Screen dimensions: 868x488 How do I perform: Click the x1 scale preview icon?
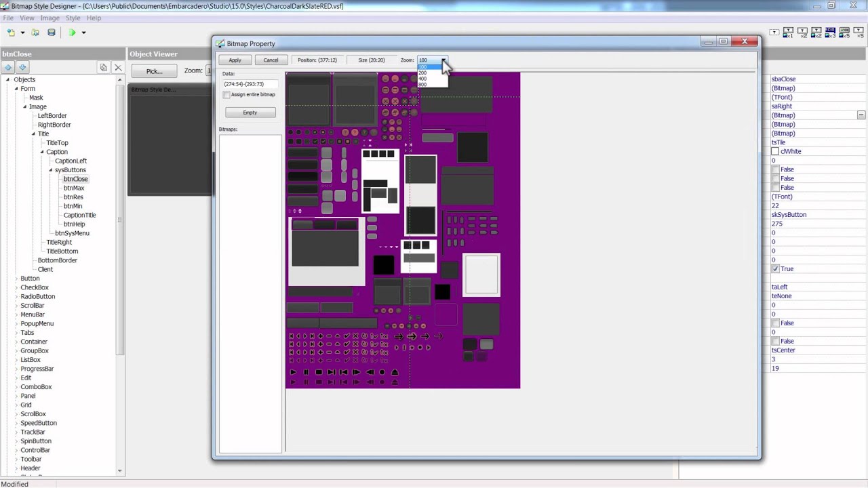click(x=789, y=32)
